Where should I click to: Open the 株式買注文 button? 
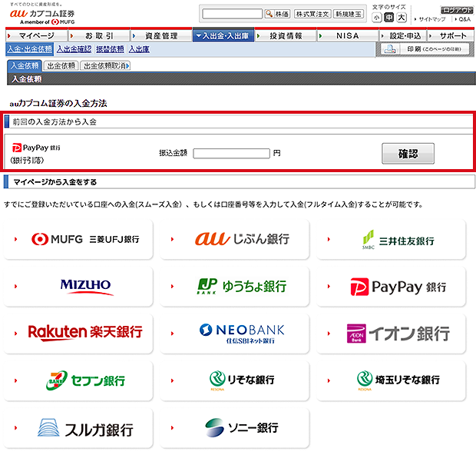[x=312, y=14]
